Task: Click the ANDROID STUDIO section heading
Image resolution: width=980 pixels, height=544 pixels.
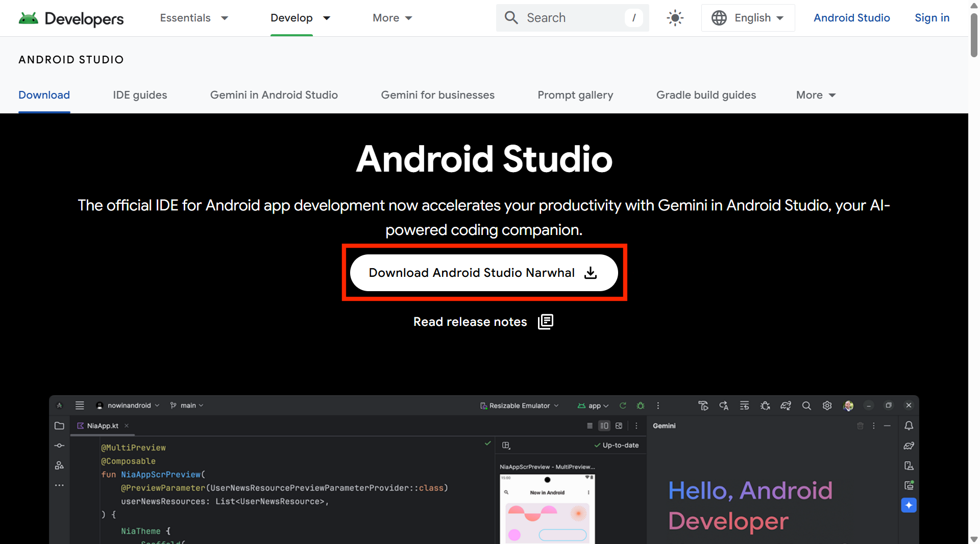Action: tap(71, 60)
